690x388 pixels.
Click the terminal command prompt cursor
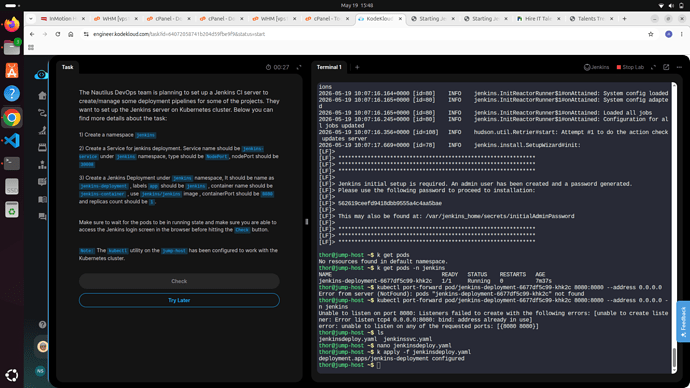(378, 365)
